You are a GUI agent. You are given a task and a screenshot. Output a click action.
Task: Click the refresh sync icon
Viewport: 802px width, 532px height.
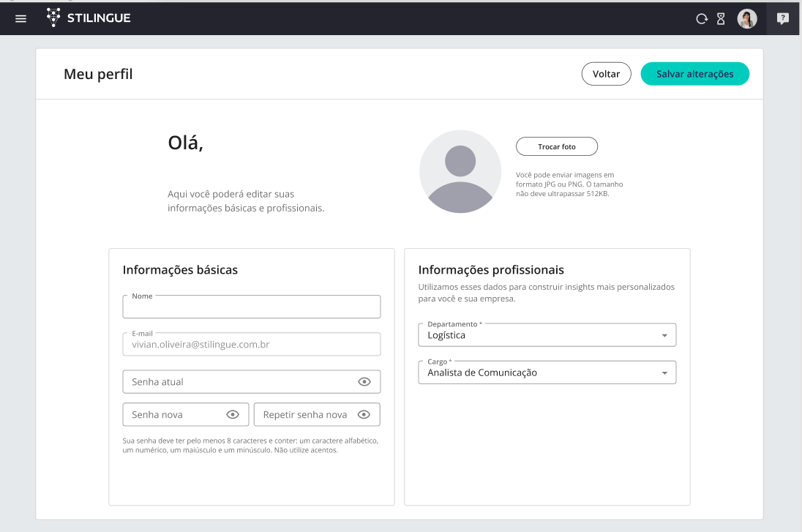[702, 19]
